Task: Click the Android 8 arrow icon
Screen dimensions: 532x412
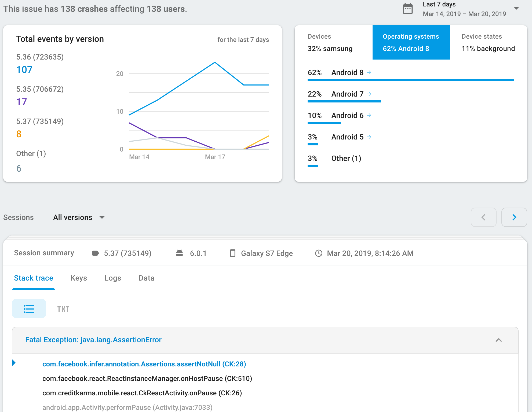Action: coord(369,72)
